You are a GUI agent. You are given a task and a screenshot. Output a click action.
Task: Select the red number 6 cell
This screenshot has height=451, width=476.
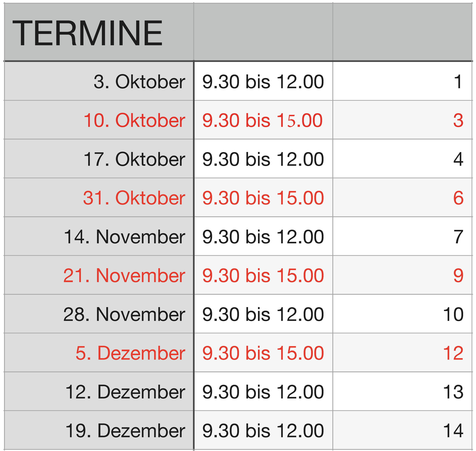click(402, 197)
